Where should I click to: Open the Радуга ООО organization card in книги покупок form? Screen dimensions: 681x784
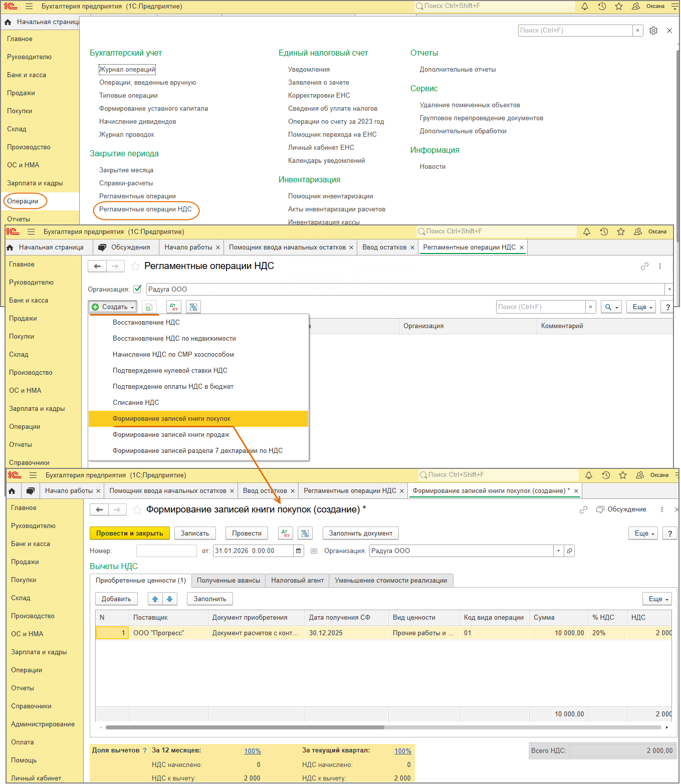[569, 551]
